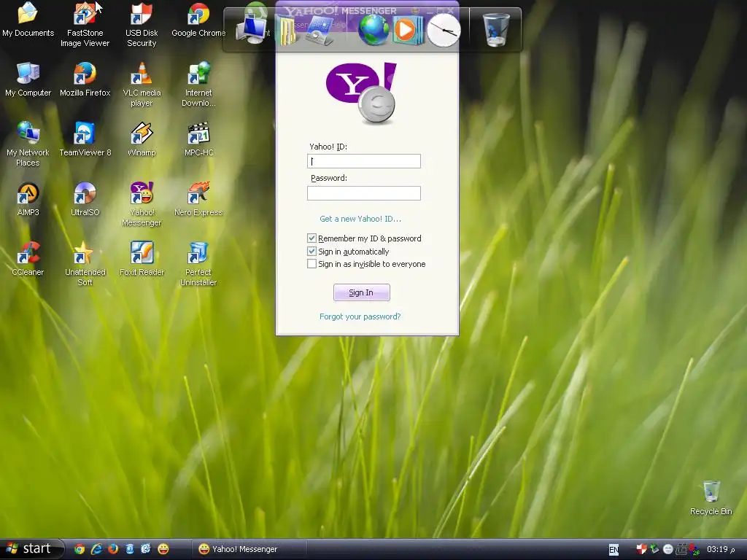Click the EN language indicator
Viewport: 747px width, 560px height.
[x=614, y=550]
